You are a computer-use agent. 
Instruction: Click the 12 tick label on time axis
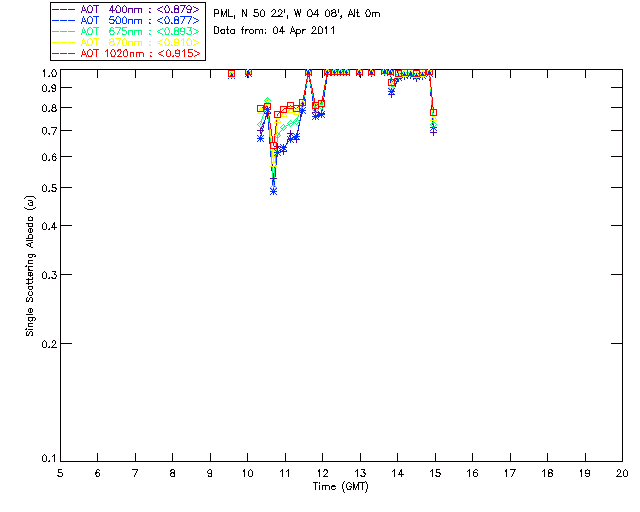pos(322,473)
